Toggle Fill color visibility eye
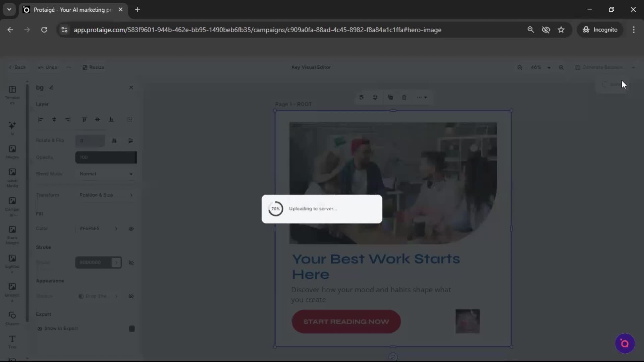This screenshot has width=644, height=362. pyautogui.click(x=131, y=229)
